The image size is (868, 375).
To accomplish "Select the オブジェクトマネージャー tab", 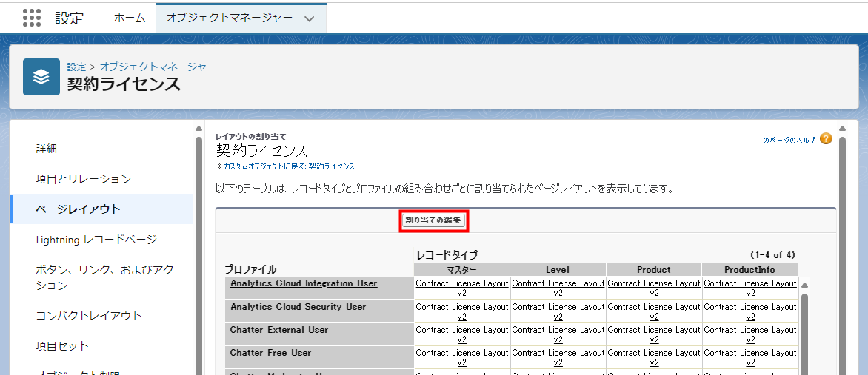I will (x=229, y=18).
